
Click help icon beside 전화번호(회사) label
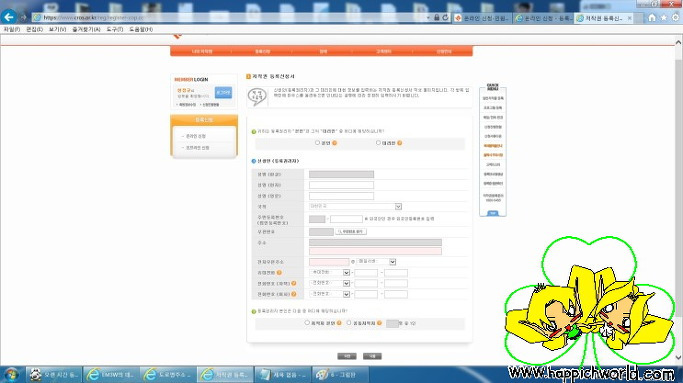[294, 294]
